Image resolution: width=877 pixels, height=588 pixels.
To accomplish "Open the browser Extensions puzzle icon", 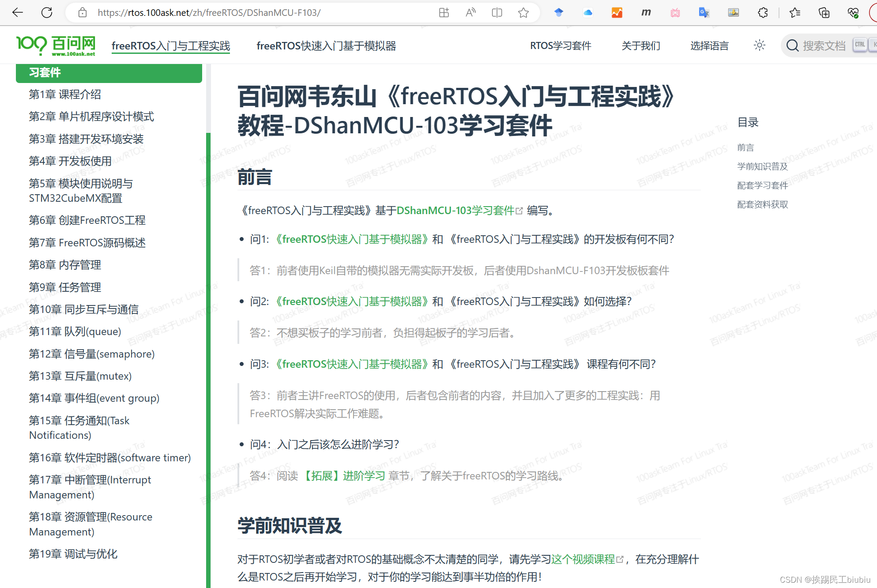I will coord(763,12).
